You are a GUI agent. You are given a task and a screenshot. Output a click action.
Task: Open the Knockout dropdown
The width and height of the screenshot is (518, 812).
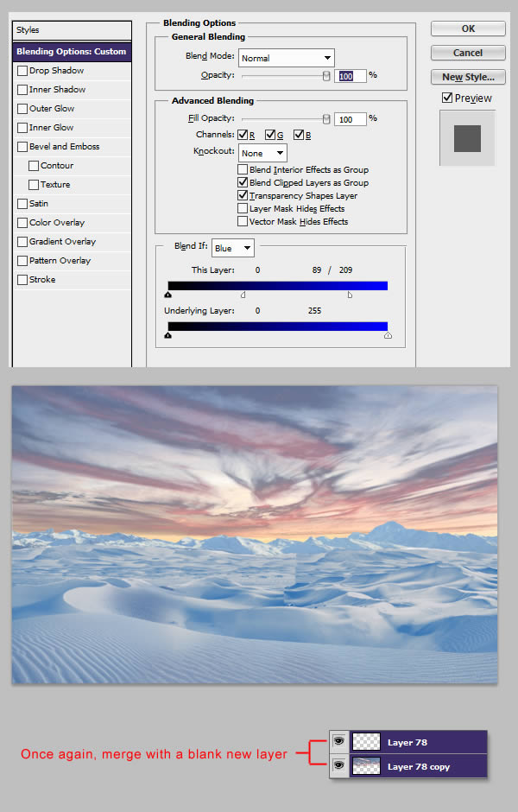262,153
